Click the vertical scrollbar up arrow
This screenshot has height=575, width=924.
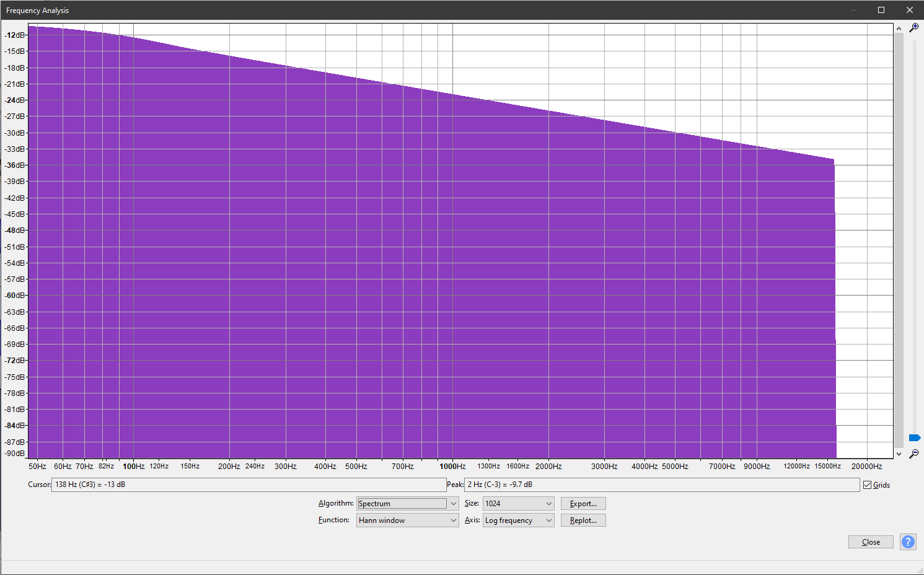(899, 29)
